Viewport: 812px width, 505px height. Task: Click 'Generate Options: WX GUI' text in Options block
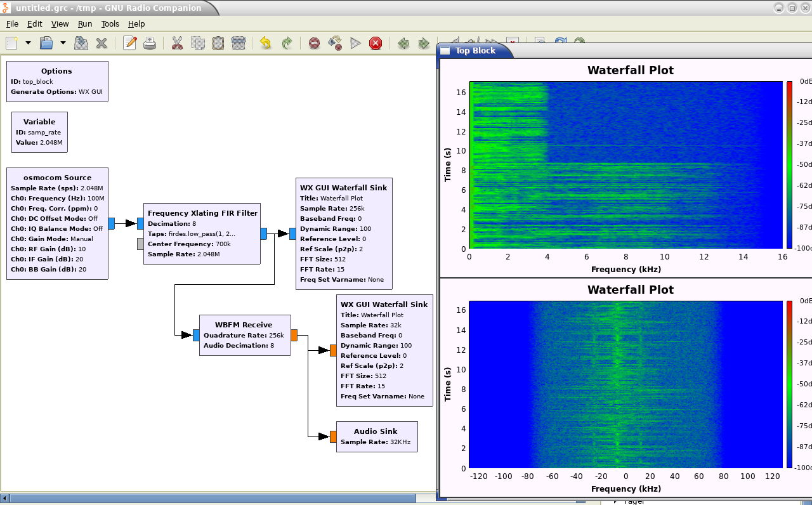[x=57, y=91]
